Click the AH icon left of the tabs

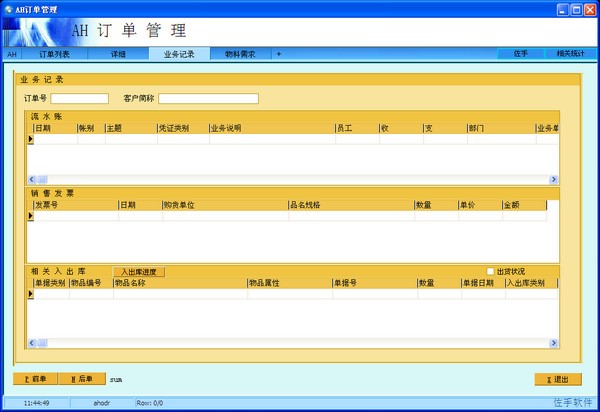[12, 54]
